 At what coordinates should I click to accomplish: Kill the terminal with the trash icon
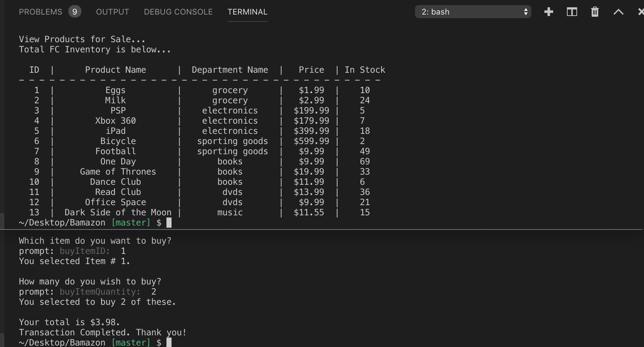(x=595, y=12)
